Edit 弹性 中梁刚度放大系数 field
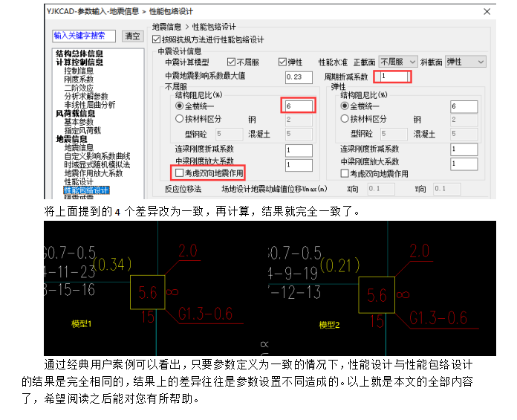 [464, 164]
